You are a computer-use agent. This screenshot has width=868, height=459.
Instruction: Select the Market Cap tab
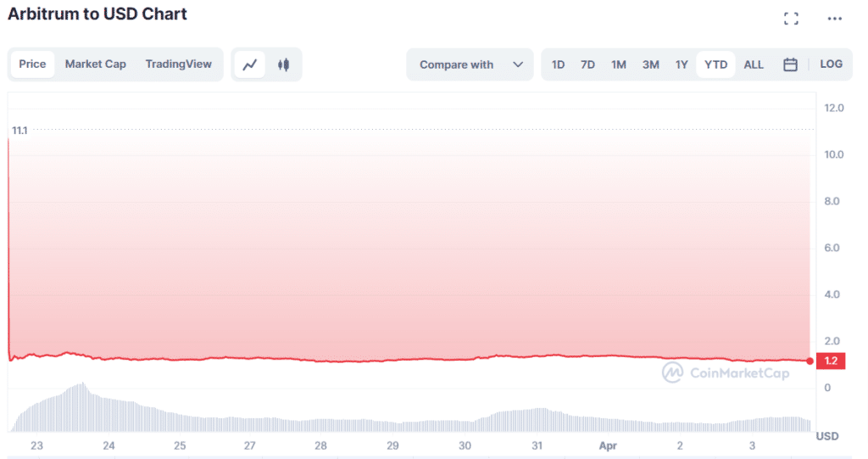[96, 64]
